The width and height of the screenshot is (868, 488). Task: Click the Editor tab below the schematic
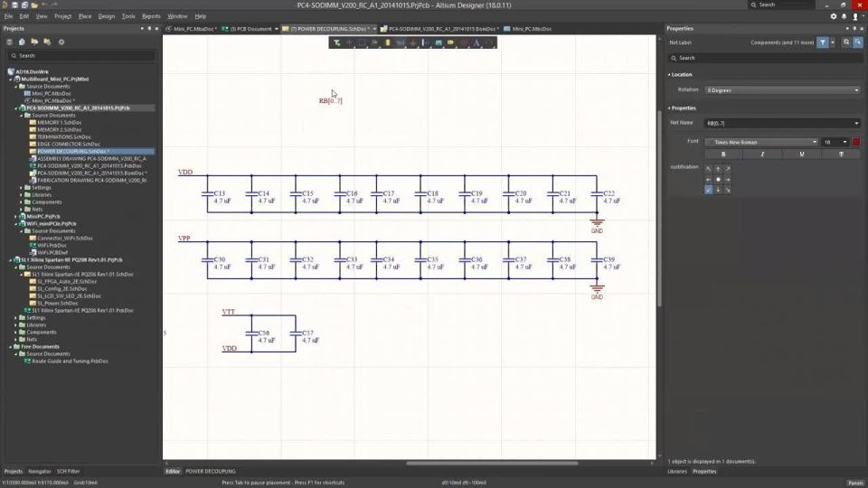pos(173,472)
